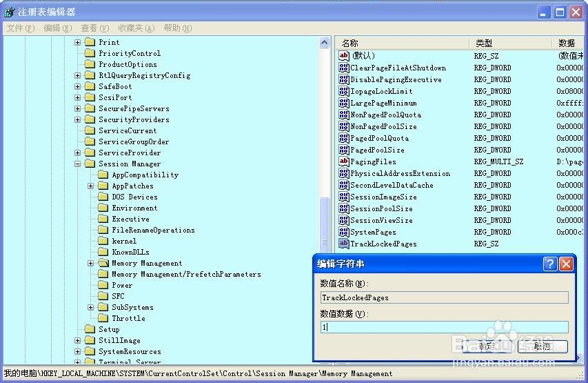588x383 pixels.
Task: Expand the RtlQueryRegistryConfig node
Action: (78, 75)
